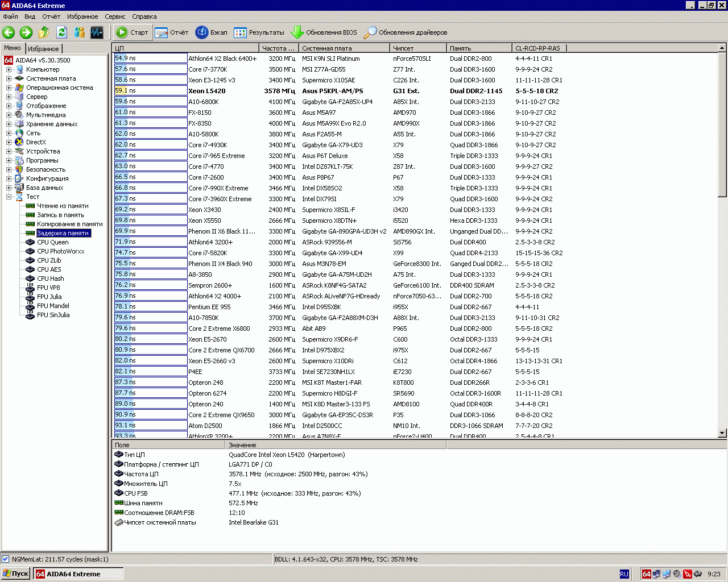
Task: Open the user management people icon
Action: tap(79, 32)
